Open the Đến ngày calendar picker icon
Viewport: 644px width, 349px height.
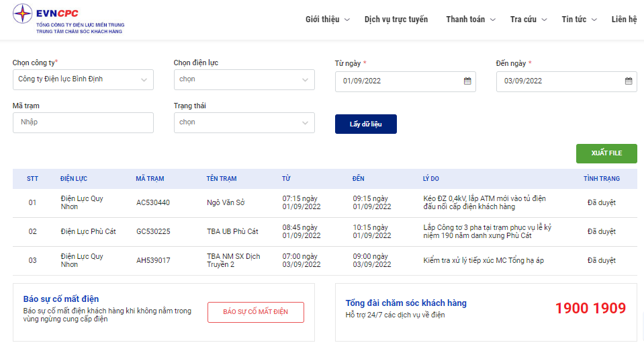pyautogui.click(x=629, y=81)
